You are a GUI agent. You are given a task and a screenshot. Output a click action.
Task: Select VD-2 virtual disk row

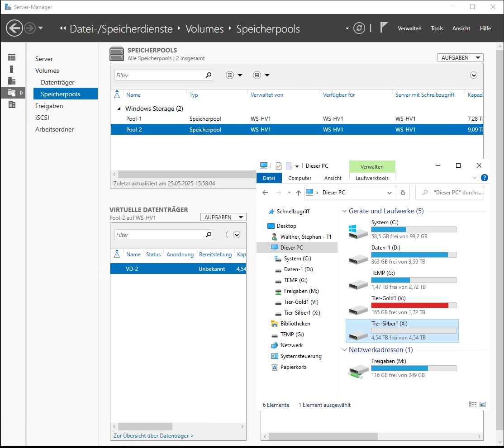(x=178, y=269)
